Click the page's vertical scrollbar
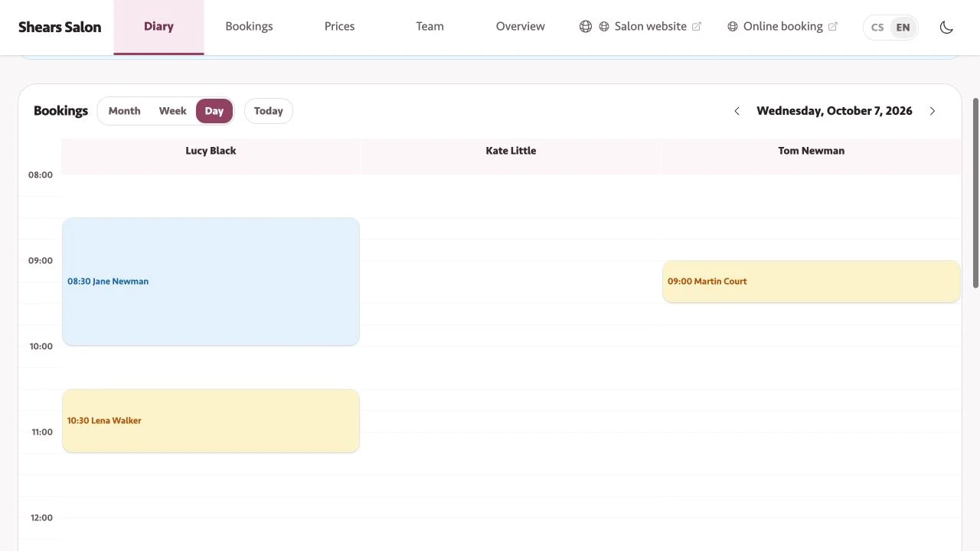The height and width of the screenshot is (551, 980). click(x=975, y=193)
